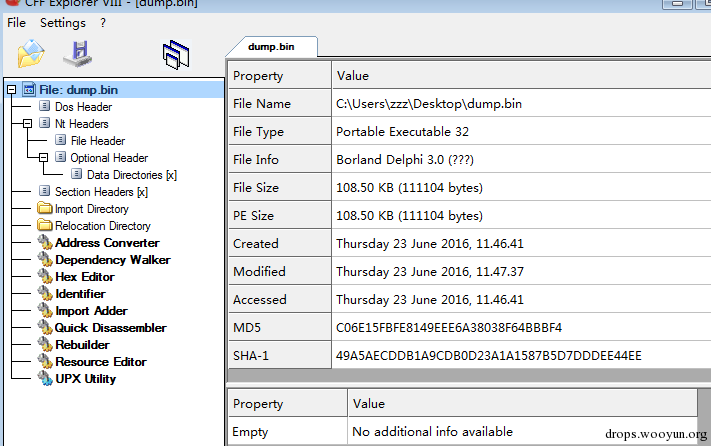Screen dimensions: 711x446
Task: Click the Nt Headers page icon
Action: pos(44,123)
